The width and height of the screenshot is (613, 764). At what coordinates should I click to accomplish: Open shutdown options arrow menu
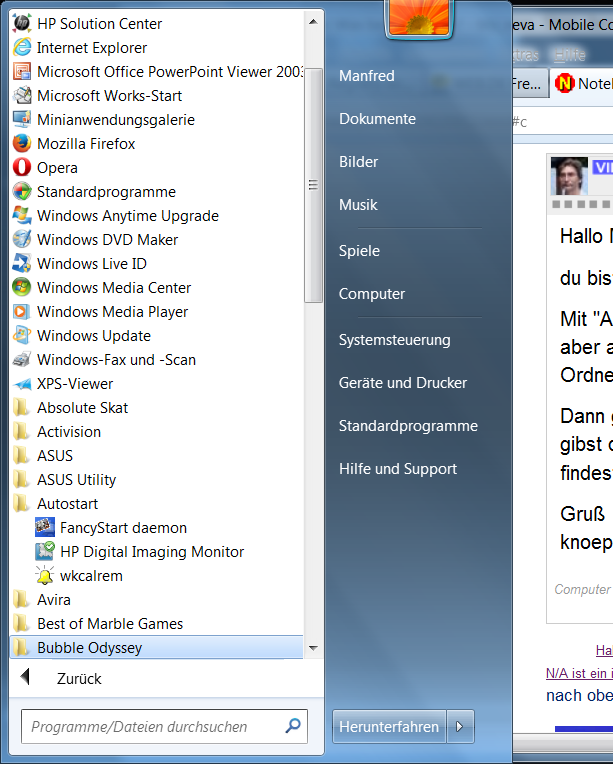coord(460,726)
